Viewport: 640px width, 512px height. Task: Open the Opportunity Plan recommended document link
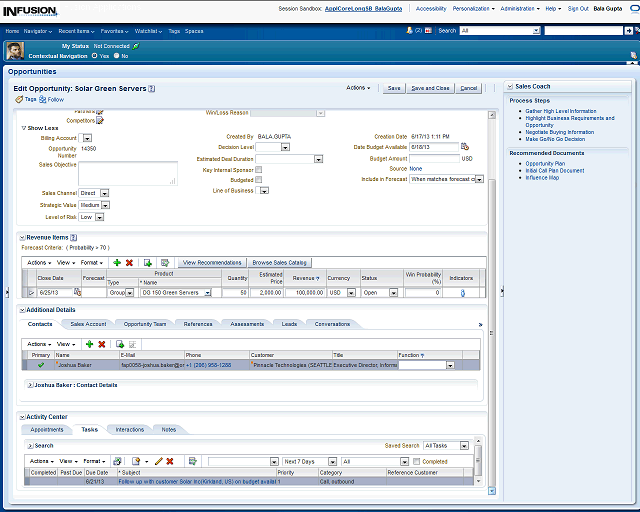(x=545, y=163)
